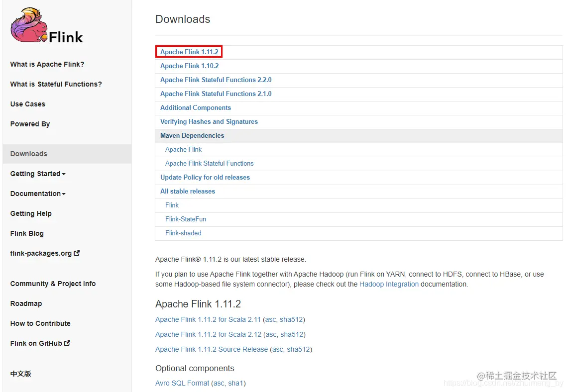Switch to the 中文版 Chinese version
The height and width of the screenshot is (392, 568).
pos(20,374)
